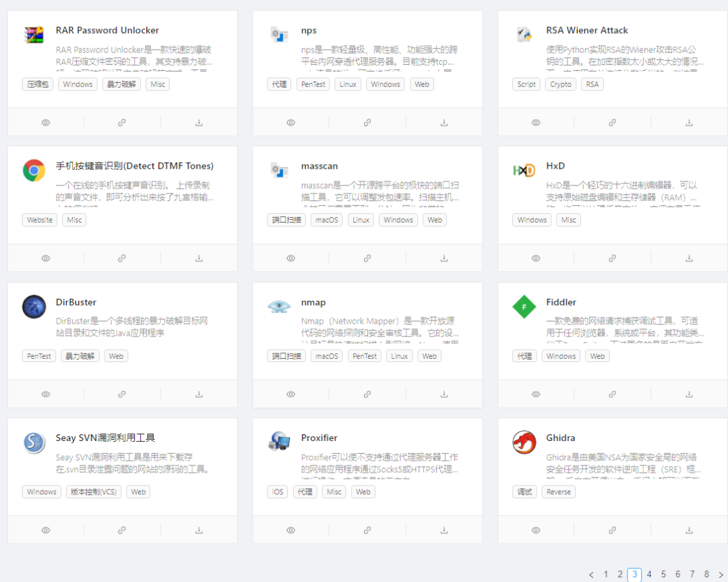Click the macOS tag on nmap

click(327, 356)
